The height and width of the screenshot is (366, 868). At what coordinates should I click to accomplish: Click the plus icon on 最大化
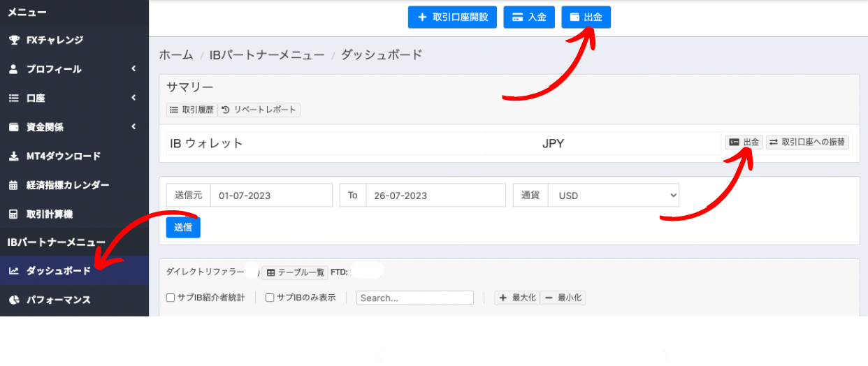click(503, 298)
